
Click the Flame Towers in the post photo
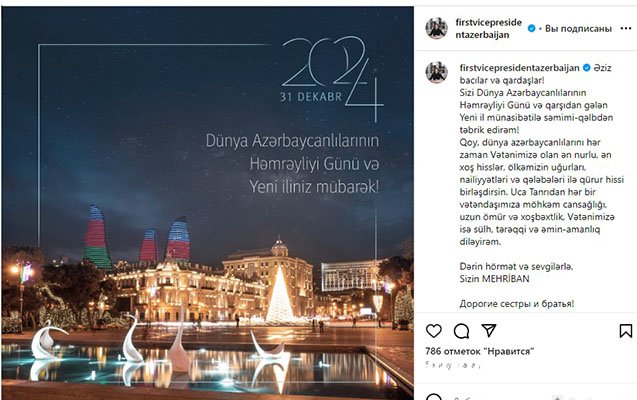(x=136, y=236)
